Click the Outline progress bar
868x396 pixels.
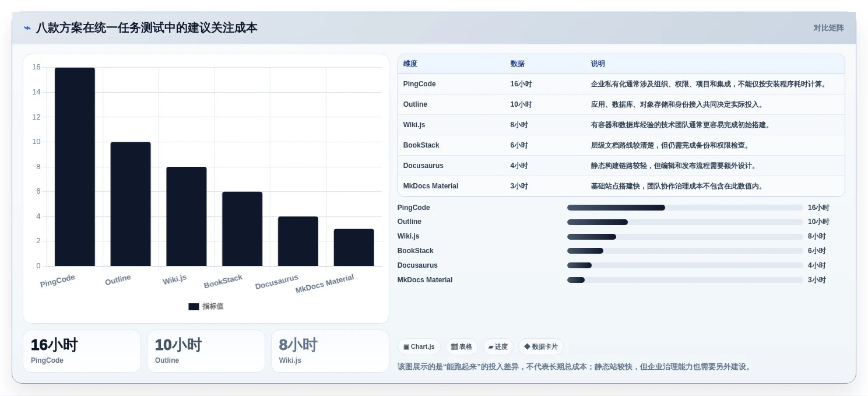[685, 222]
